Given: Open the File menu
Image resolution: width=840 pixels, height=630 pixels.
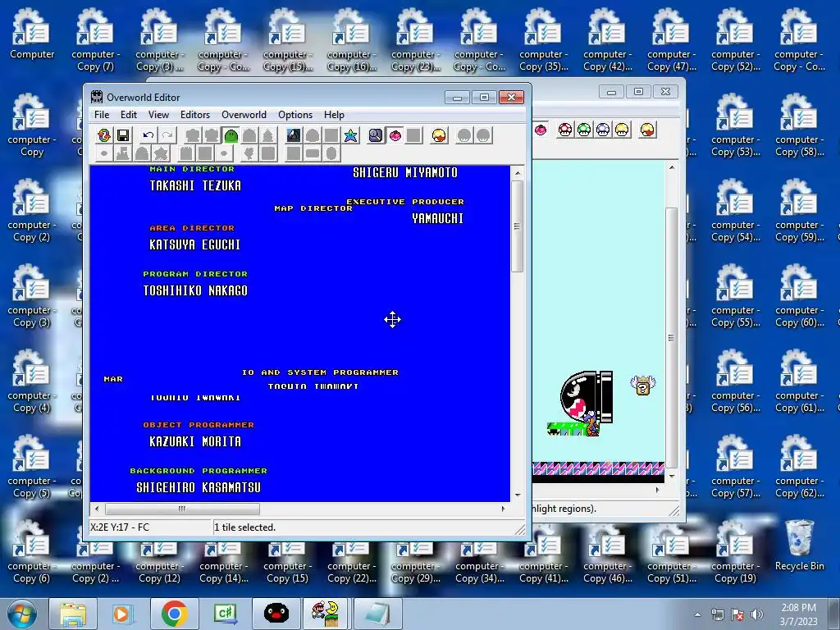Looking at the screenshot, I should [x=101, y=115].
